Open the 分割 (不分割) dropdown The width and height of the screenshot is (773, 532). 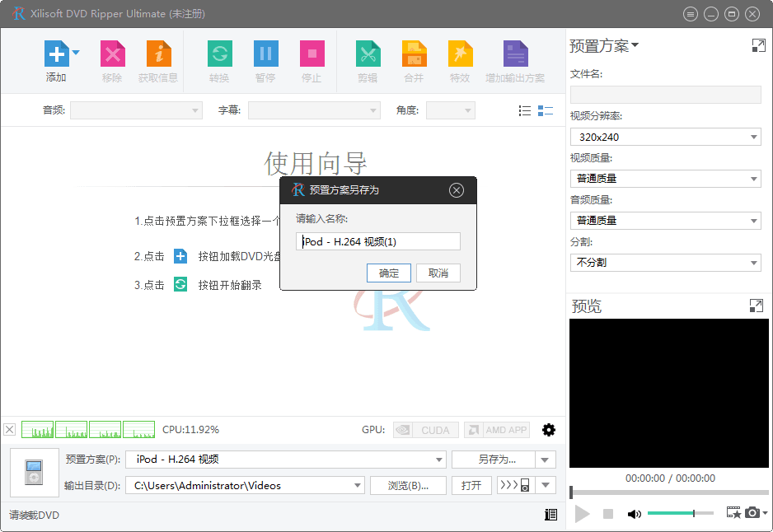666,263
